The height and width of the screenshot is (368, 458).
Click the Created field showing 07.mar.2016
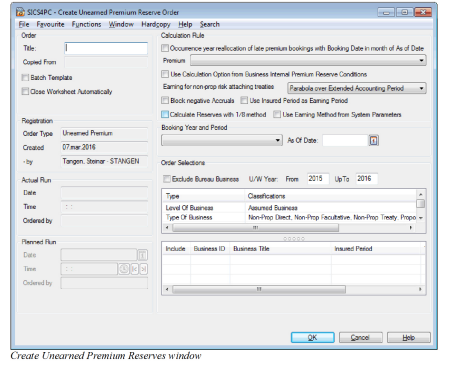(x=104, y=147)
